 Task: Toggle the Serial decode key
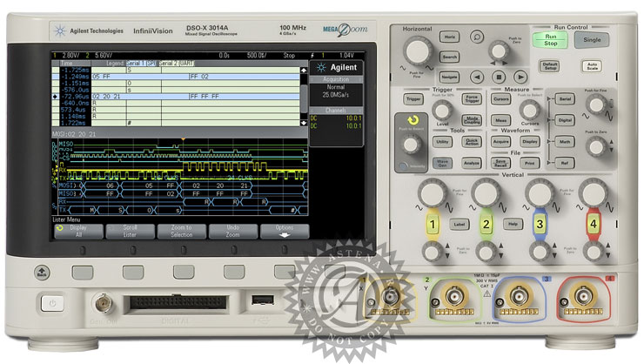[565, 99]
